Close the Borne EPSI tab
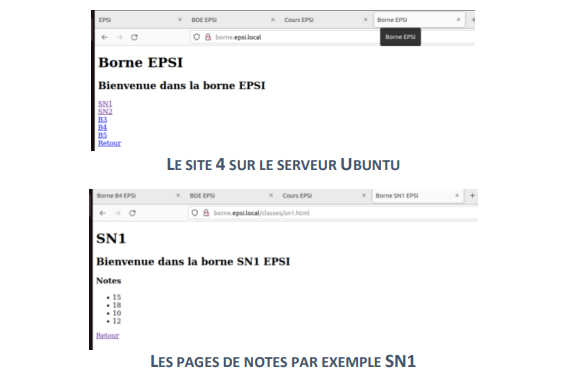 (x=459, y=20)
